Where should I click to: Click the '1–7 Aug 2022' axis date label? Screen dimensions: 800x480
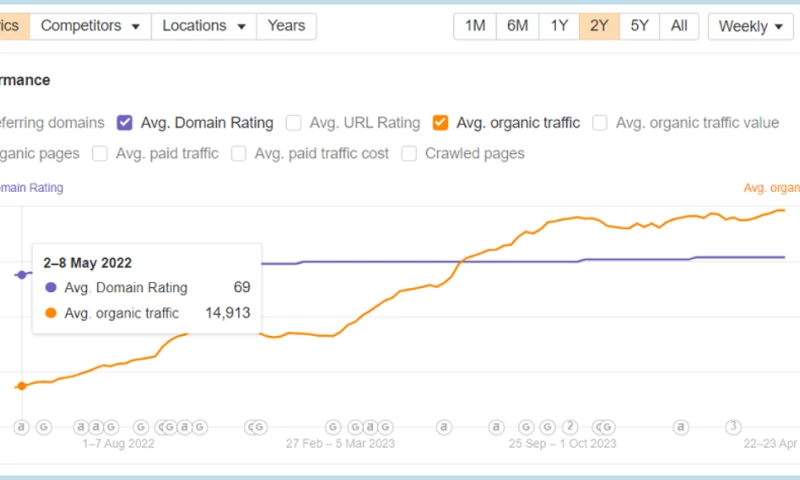coord(118,443)
